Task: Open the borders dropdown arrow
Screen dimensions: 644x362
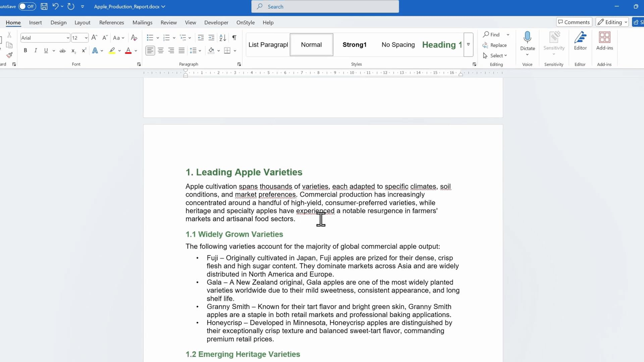Action: (235, 51)
